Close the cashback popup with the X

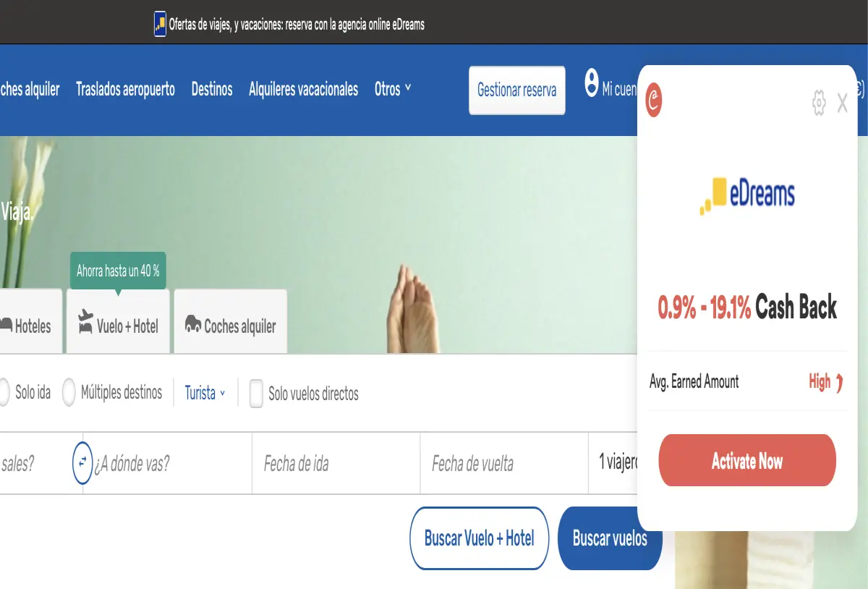click(x=843, y=103)
